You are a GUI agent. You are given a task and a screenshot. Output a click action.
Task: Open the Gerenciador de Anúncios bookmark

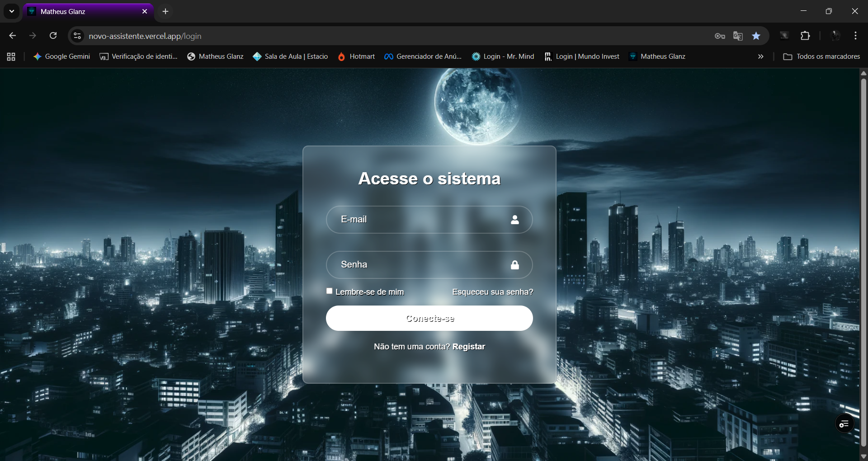click(423, 56)
